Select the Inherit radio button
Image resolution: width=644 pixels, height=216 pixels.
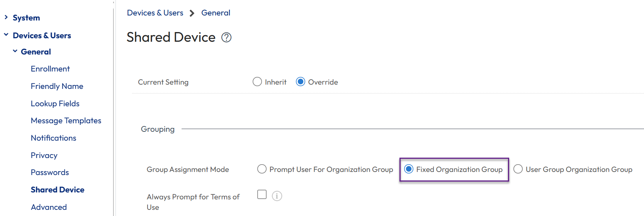pos(257,82)
